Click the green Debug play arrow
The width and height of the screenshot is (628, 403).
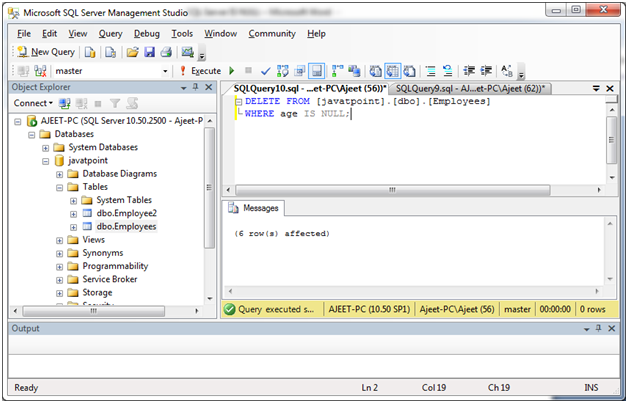click(x=231, y=71)
